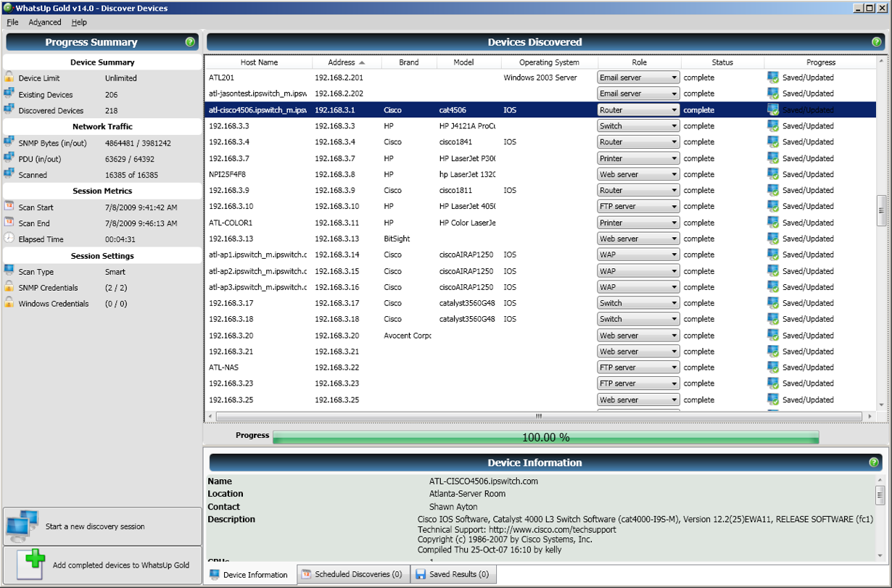Screen dimensions: 892x588
Task: Open the Help menu
Action: point(79,22)
